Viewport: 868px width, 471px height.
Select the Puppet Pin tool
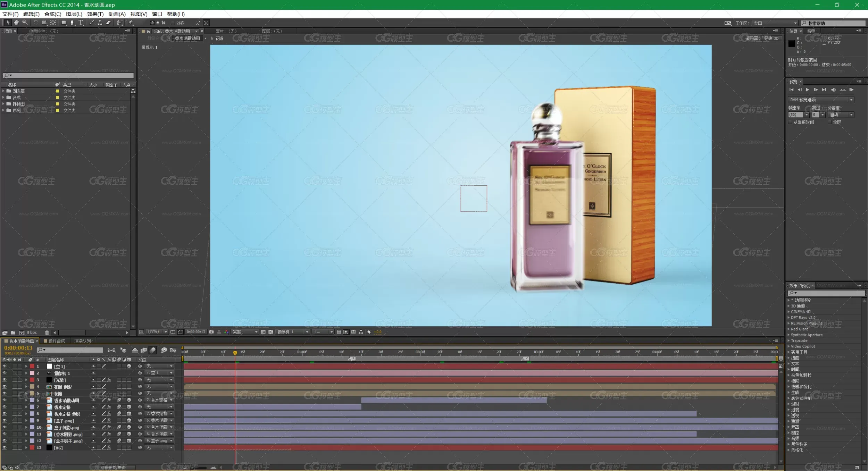point(131,23)
